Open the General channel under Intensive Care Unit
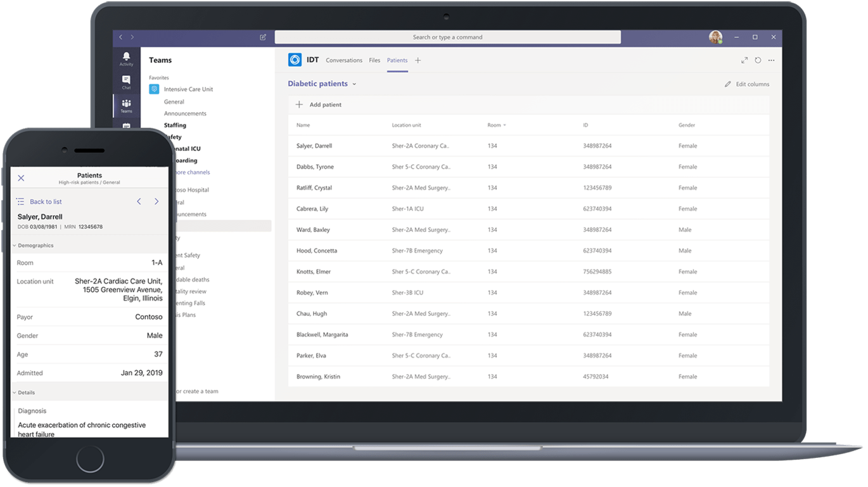The width and height of the screenshot is (868, 487). pos(174,101)
